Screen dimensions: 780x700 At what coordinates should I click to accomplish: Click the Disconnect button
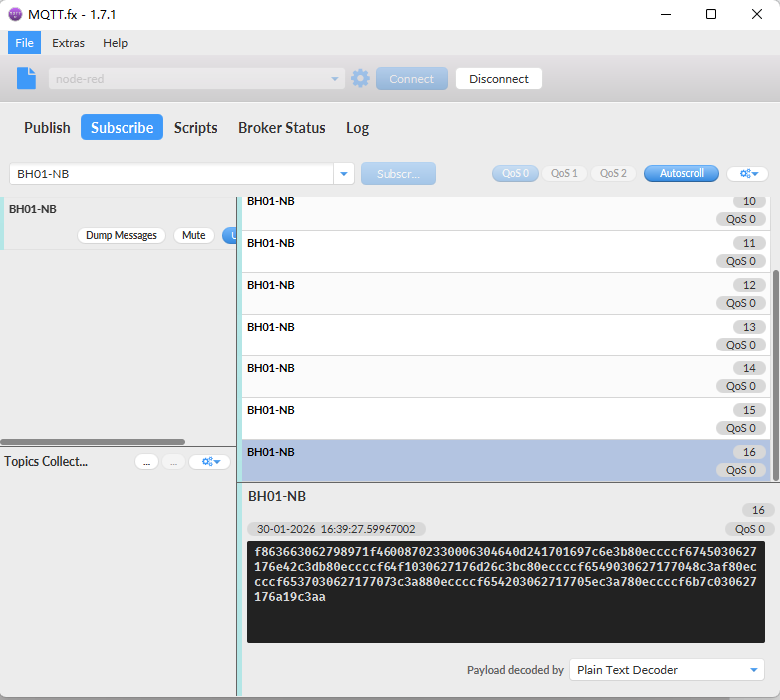click(x=499, y=79)
